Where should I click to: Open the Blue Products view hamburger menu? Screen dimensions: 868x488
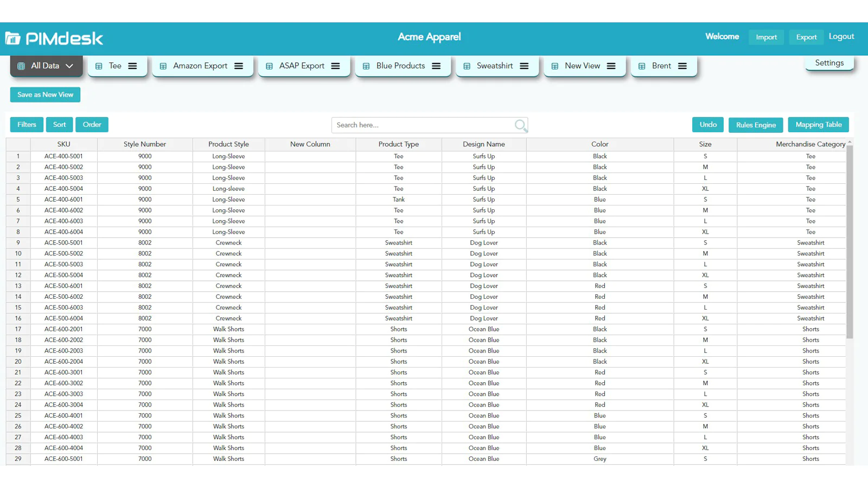click(436, 66)
